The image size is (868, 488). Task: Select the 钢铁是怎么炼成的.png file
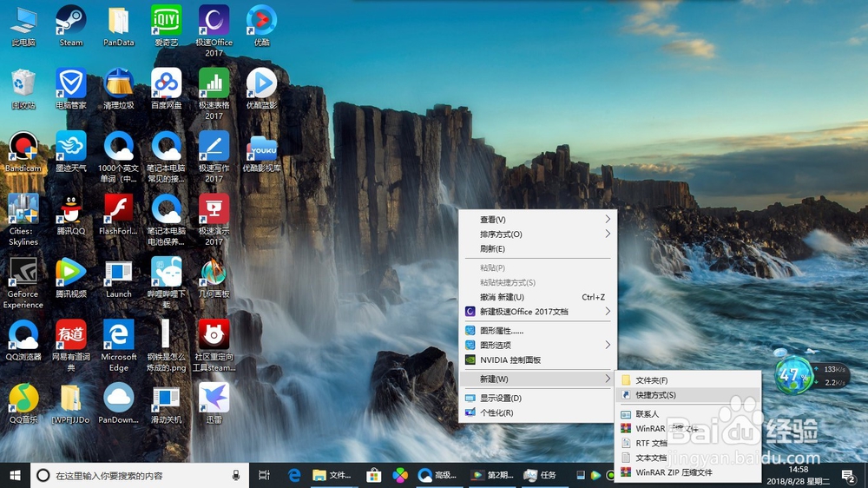[166, 345]
